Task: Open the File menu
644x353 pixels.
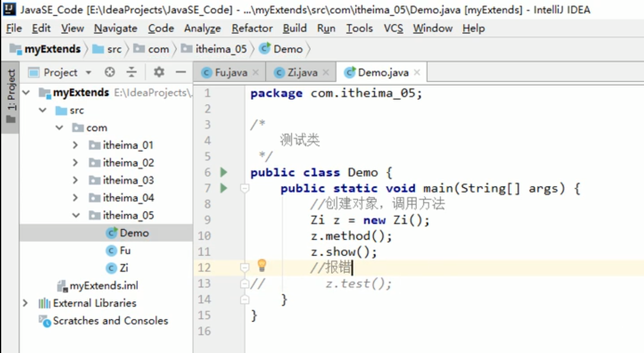Action: (x=14, y=29)
